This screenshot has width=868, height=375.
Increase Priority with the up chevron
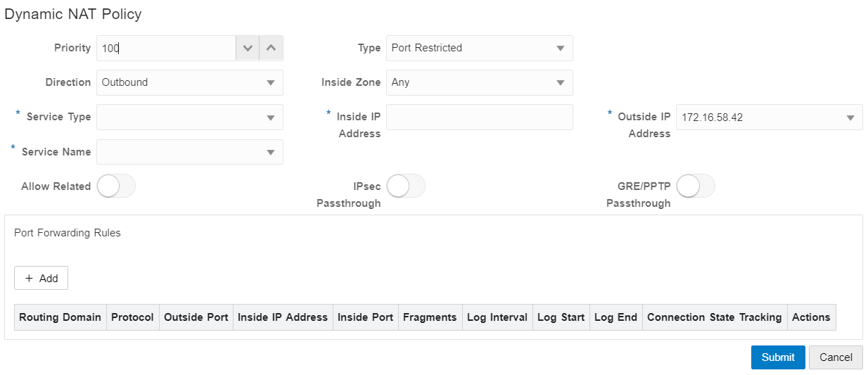[x=272, y=49]
